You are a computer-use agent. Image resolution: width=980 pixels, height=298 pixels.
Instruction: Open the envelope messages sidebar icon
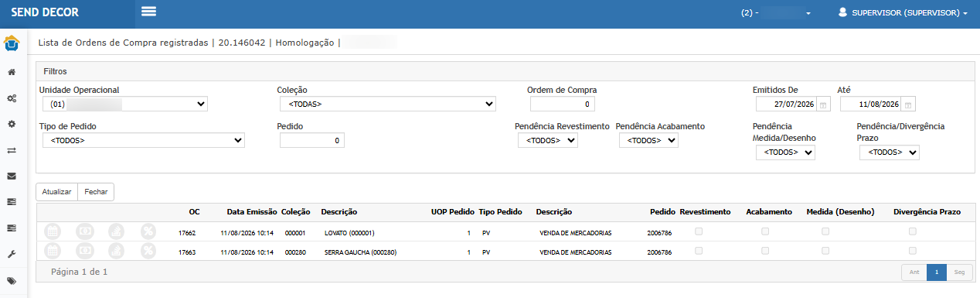tap(12, 176)
